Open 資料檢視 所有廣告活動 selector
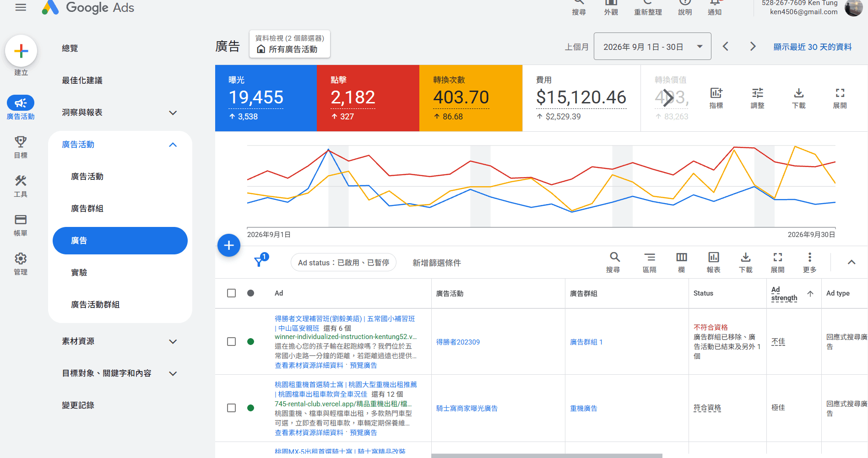 pos(290,44)
